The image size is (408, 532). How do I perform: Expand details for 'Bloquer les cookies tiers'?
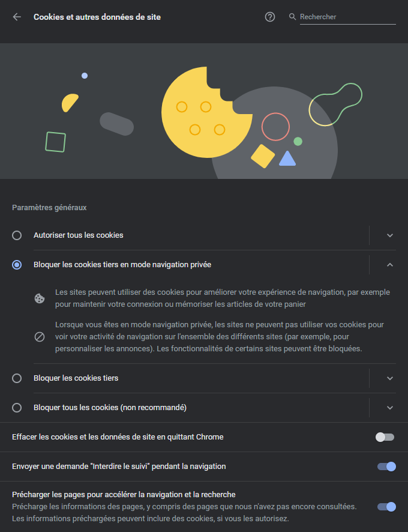(390, 378)
